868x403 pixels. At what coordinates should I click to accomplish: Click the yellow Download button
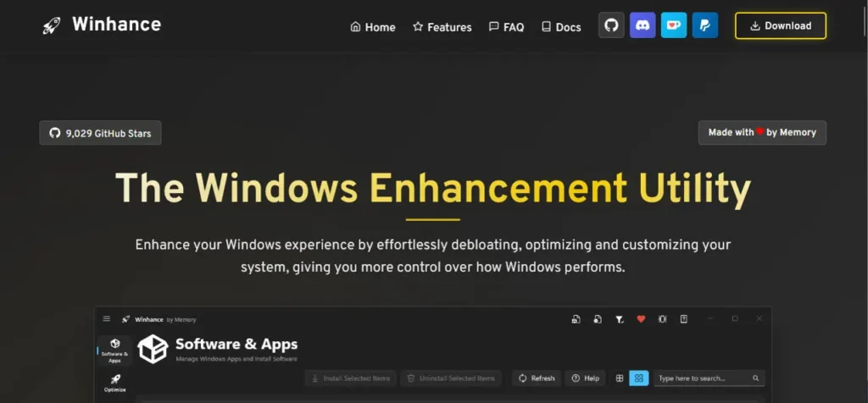[781, 26]
